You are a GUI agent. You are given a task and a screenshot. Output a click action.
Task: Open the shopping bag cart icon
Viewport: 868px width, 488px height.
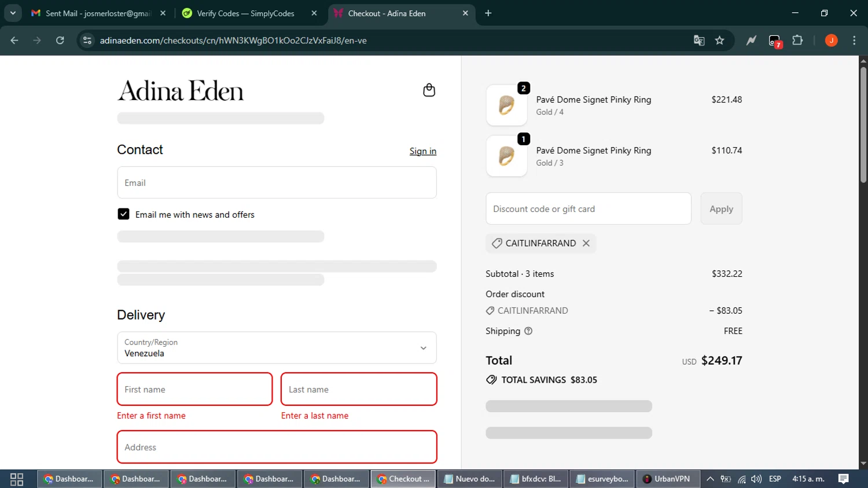[x=429, y=90]
